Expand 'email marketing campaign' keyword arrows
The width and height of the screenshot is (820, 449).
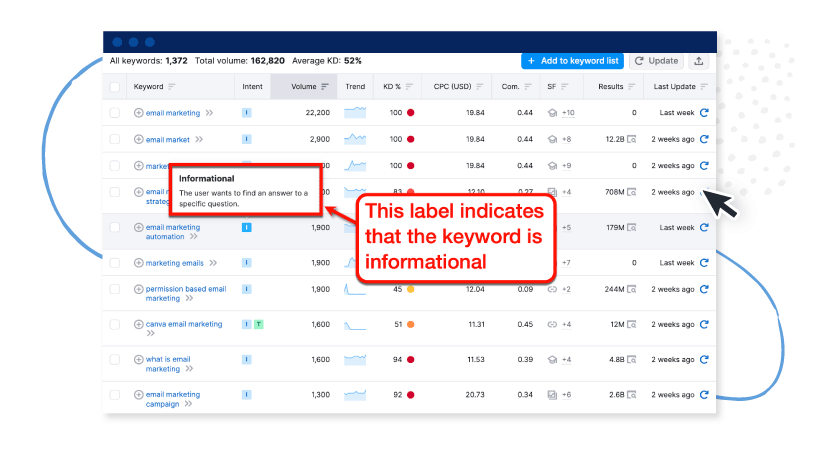[187, 404]
